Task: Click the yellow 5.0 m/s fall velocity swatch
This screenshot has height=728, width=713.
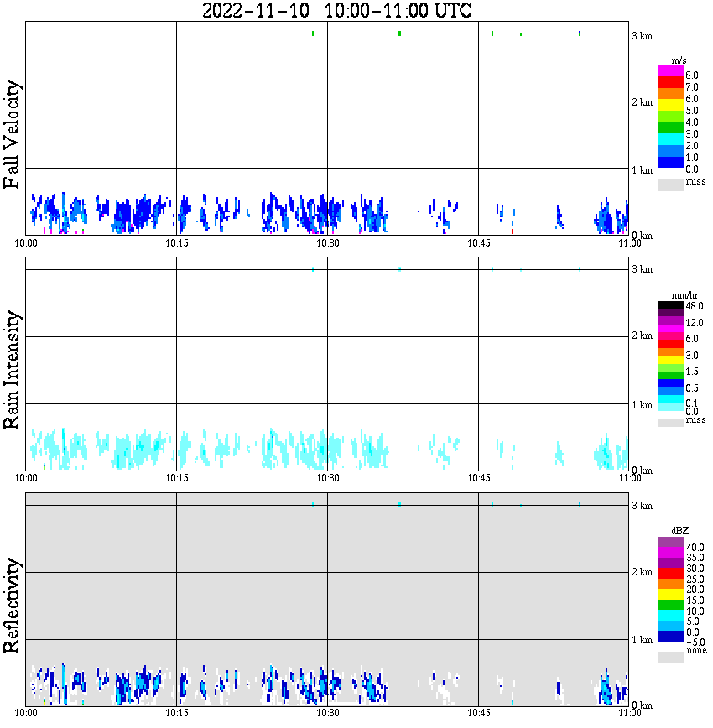Action: [670, 106]
